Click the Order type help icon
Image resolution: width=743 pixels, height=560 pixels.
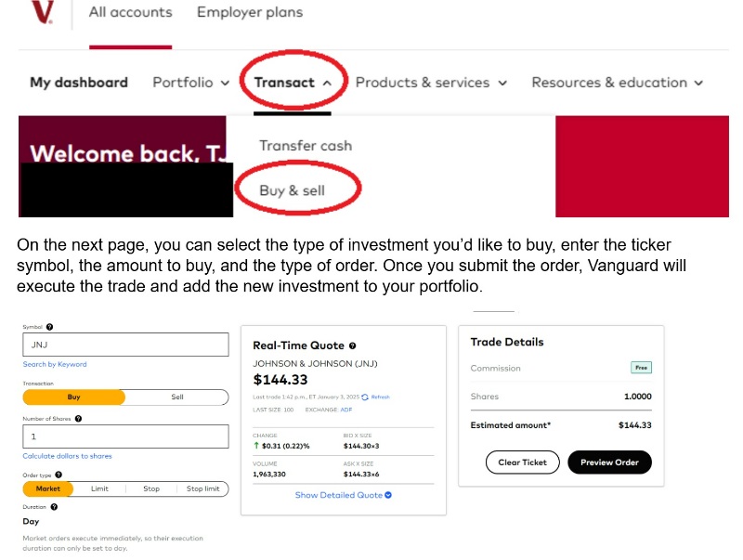click(x=59, y=475)
